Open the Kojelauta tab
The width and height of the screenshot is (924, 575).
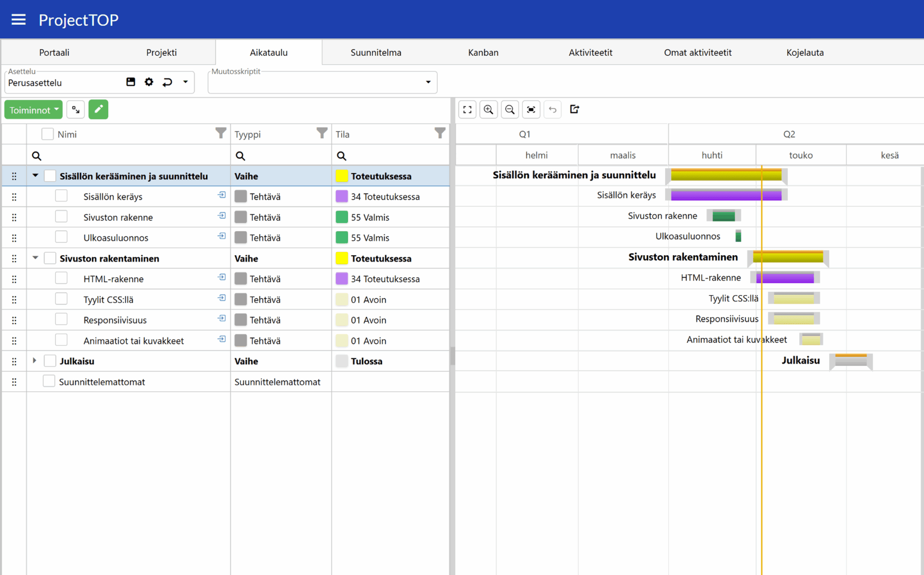[x=805, y=52]
